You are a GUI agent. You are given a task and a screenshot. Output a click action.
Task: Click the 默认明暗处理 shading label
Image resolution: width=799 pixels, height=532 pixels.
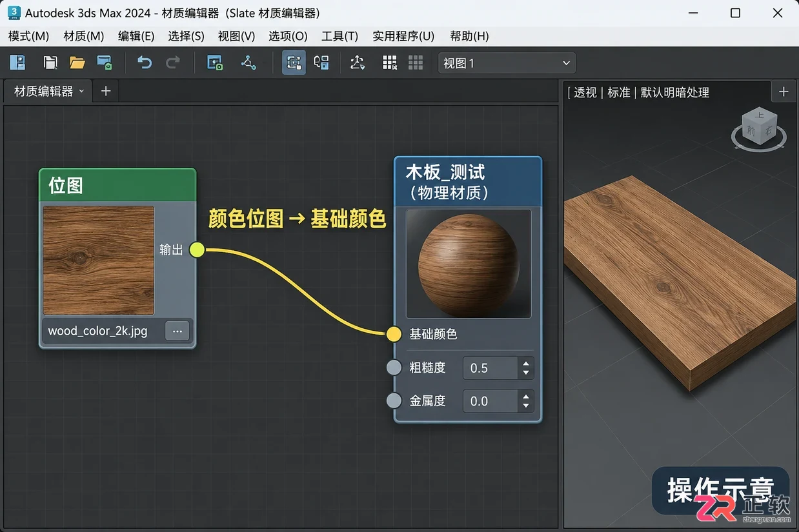pos(675,92)
